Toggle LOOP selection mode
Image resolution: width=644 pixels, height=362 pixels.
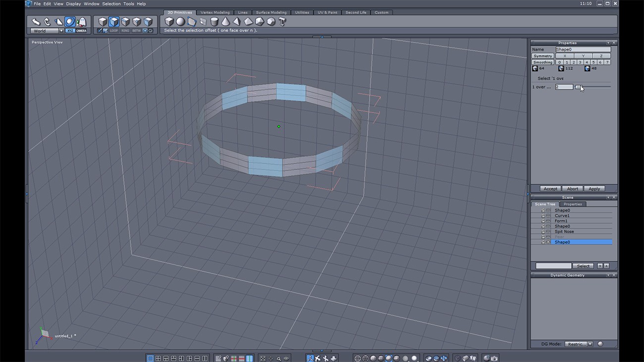tap(114, 31)
